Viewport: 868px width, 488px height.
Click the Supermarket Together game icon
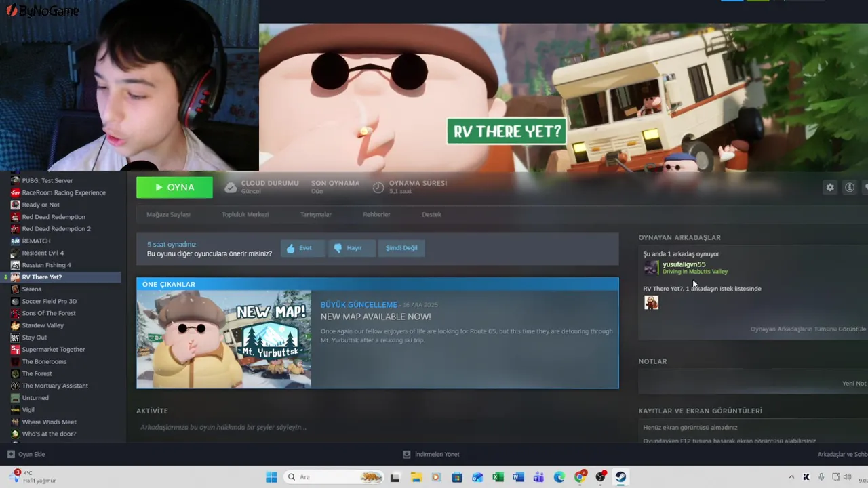(x=15, y=350)
